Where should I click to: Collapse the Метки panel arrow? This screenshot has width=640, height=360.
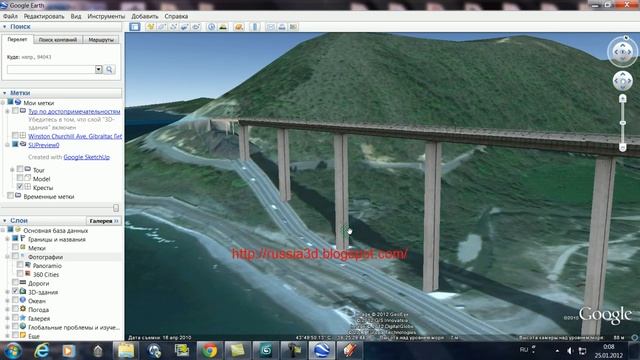4,93
